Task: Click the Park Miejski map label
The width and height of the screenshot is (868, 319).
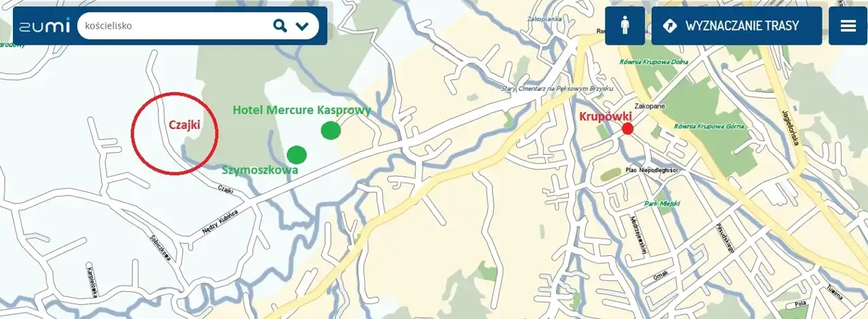Action: [x=662, y=203]
